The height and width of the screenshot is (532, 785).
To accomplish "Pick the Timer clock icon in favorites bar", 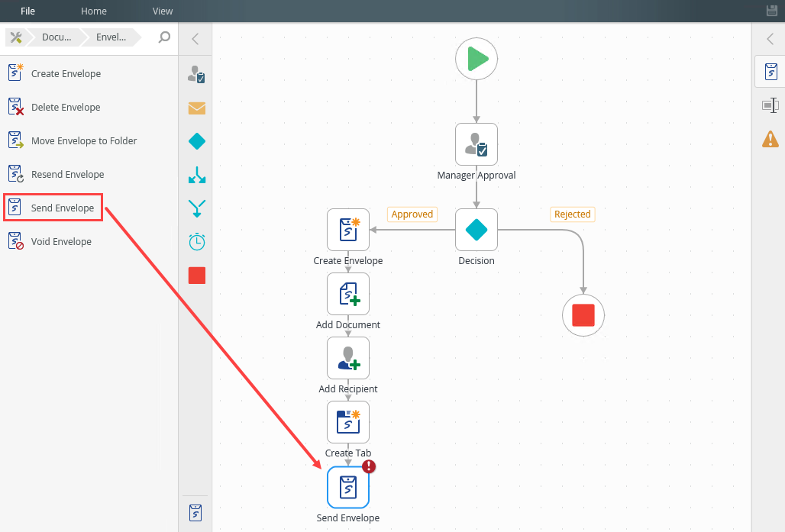I will [197, 242].
